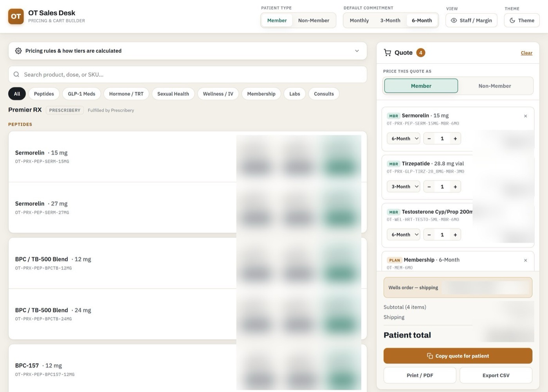Filter by Hormone / TRT category
The image size is (548, 392).
[126, 94]
